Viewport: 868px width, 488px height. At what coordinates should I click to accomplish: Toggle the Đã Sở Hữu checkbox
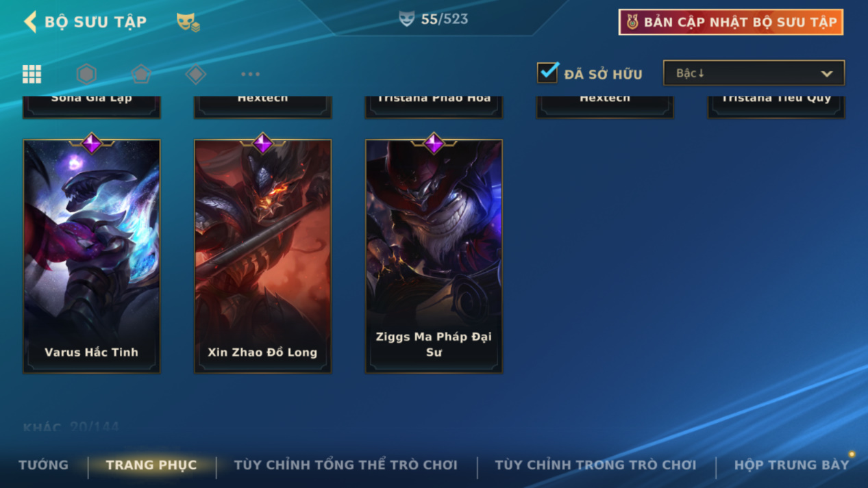click(547, 73)
